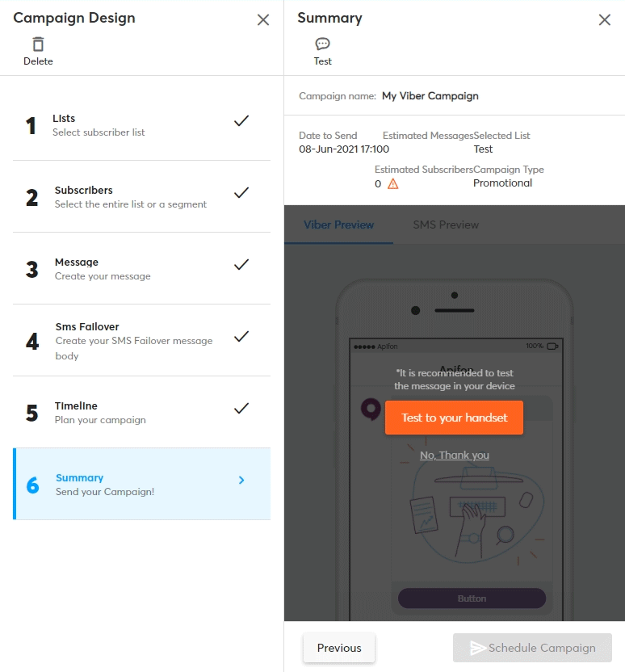This screenshot has height=672, width=625.
Task: Click the checkmark on the Message step
Action: pos(241,265)
